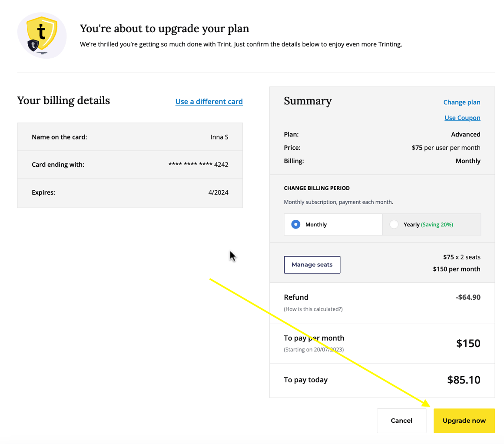
Task: Click the card Expires 4/2024 row
Action: point(130,192)
